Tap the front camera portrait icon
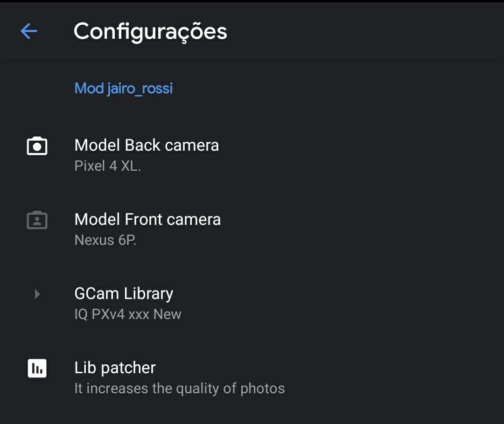Image resolution: width=504 pixels, height=424 pixels. 37,220
